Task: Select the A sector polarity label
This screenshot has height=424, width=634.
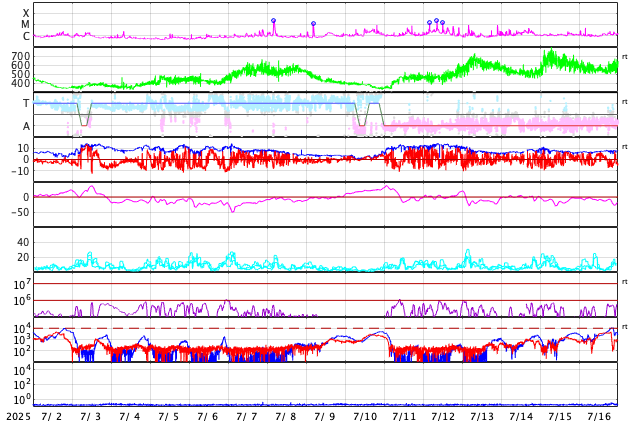Action: (x=26, y=126)
